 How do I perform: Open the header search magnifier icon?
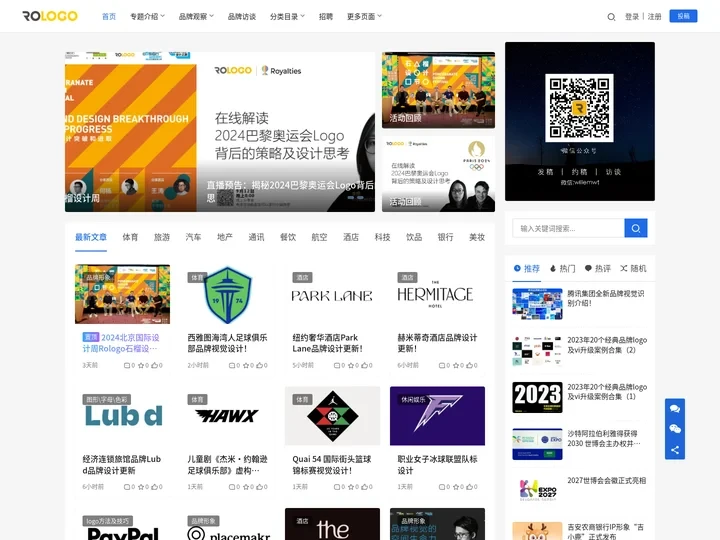point(611,17)
